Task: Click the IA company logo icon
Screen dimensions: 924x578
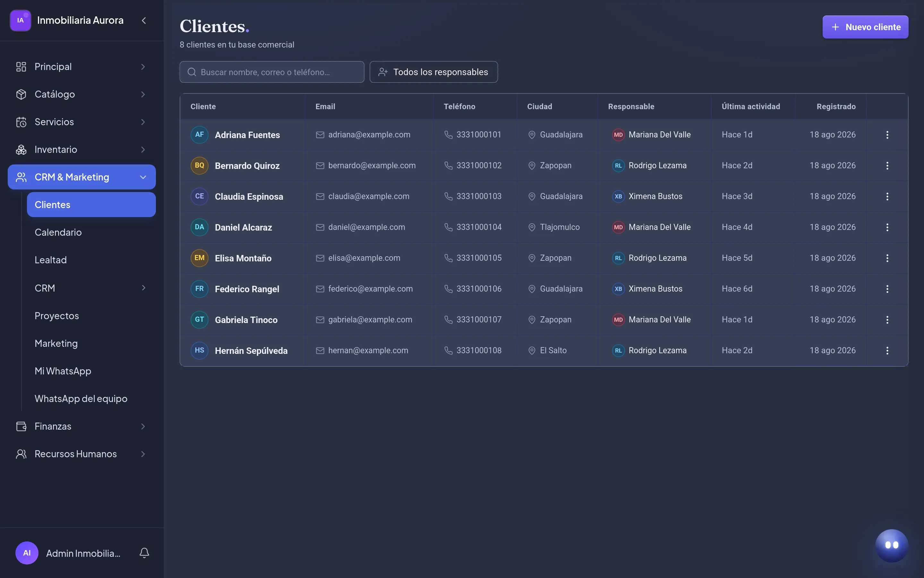Action: tap(20, 20)
